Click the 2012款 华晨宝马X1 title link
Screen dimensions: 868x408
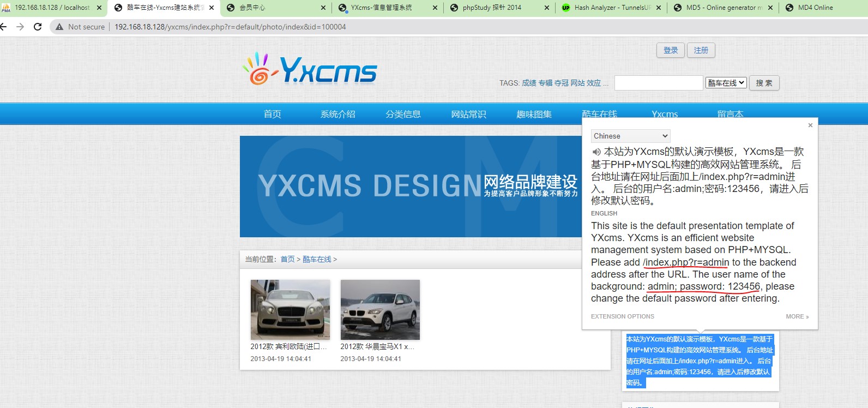click(377, 346)
